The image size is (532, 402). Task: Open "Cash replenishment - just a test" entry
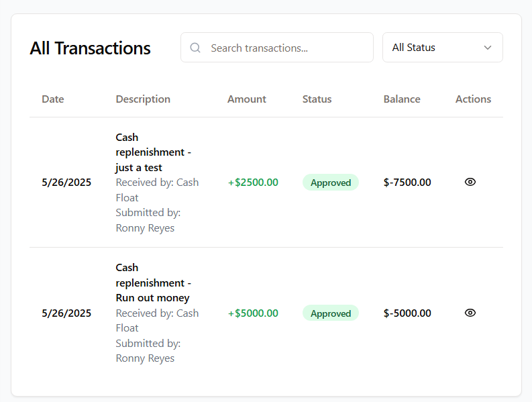pos(153,152)
